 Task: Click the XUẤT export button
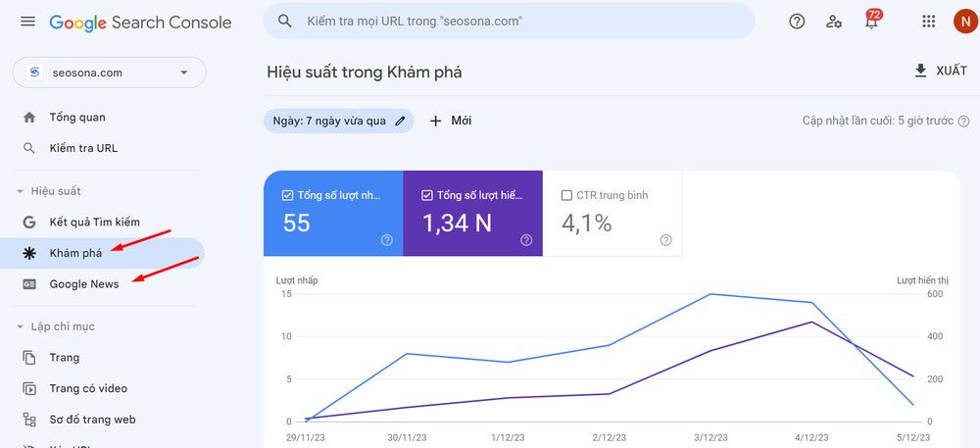(x=941, y=71)
